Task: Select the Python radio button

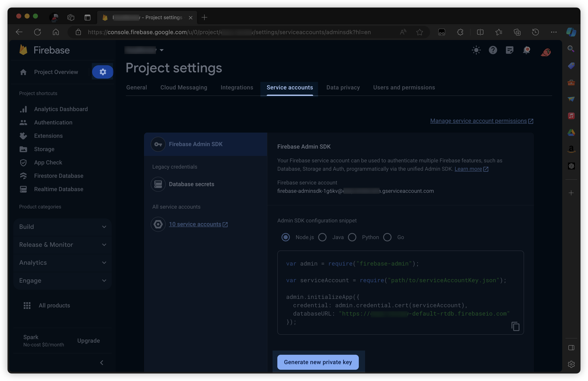Action: point(352,237)
